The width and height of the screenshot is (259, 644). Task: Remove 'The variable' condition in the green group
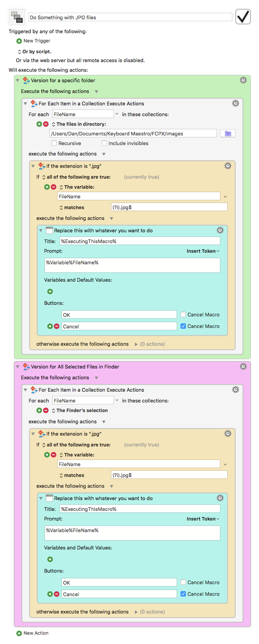(x=53, y=187)
